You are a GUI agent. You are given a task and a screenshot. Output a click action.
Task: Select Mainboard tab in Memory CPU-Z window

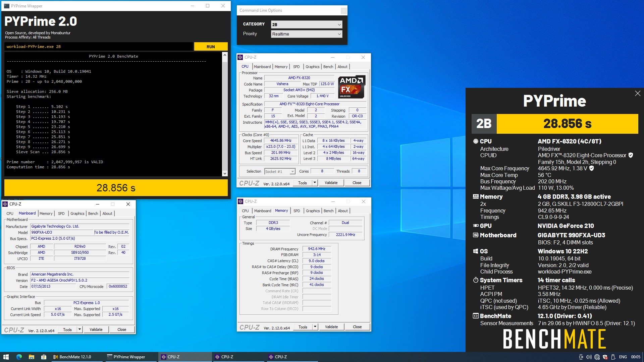click(263, 211)
